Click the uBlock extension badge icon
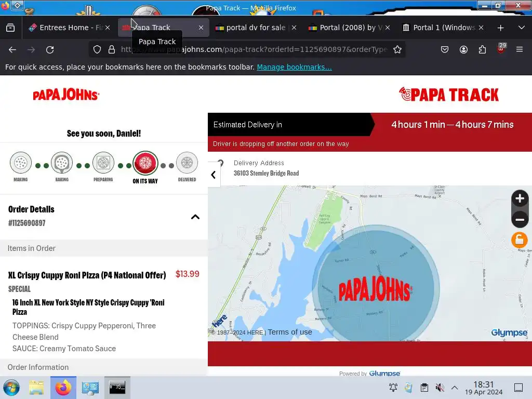Viewport: 532px width, 399px height. (501, 48)
